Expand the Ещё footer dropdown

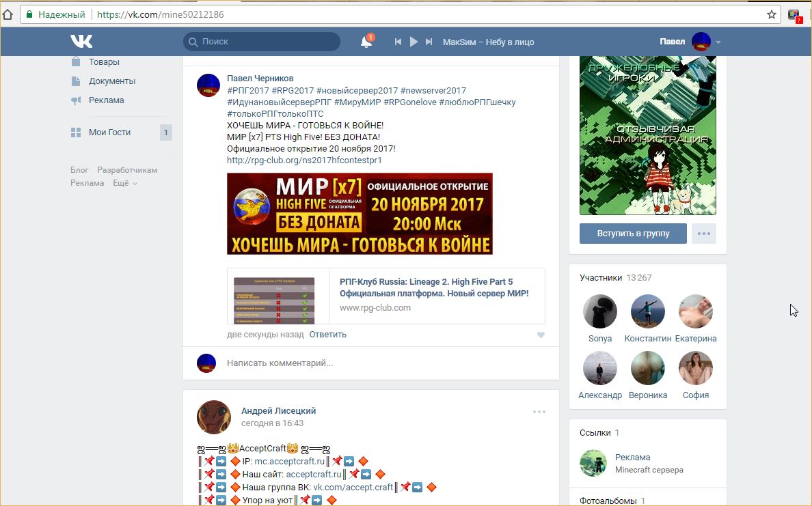pyautogui.click(x=125, y=182)
